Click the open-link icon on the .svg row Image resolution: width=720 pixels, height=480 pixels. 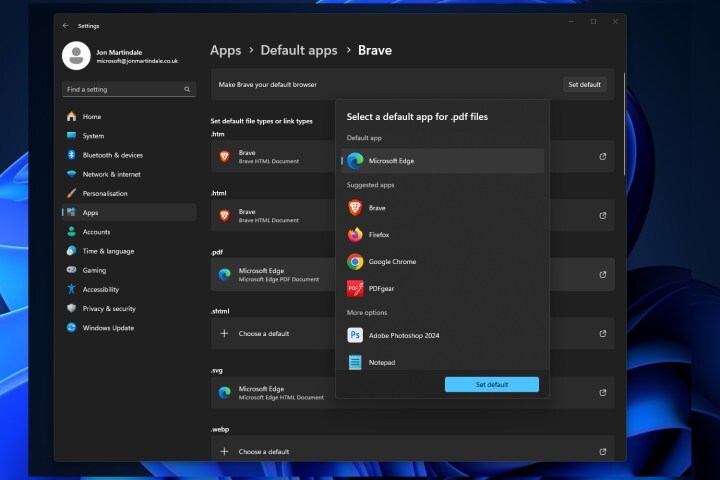602,393
